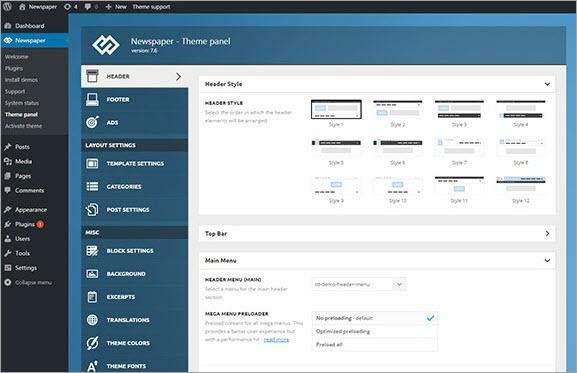
Task: Collapse the Header Style section
Action: point(547,84)
